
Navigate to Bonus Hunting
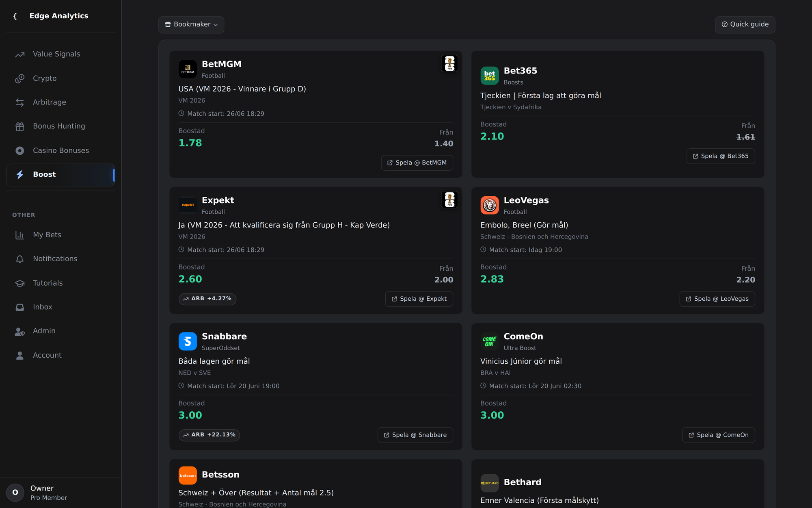point(60,126)
